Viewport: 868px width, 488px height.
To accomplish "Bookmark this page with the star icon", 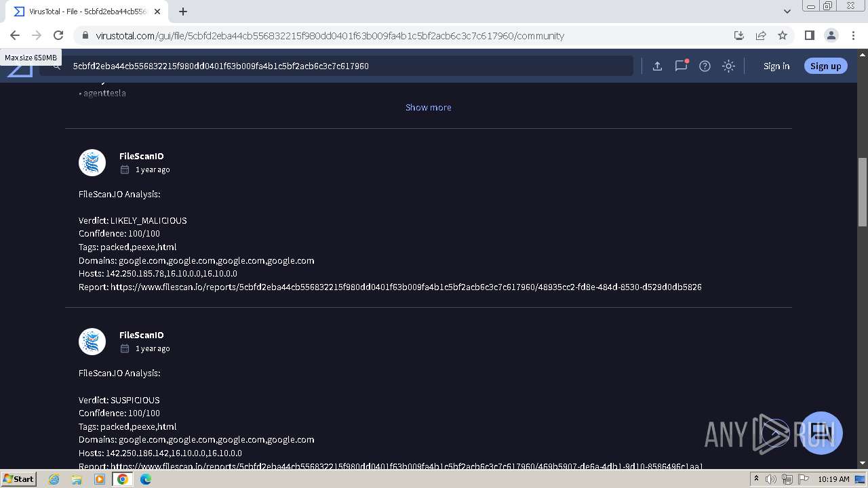I will tap(783, 35).
